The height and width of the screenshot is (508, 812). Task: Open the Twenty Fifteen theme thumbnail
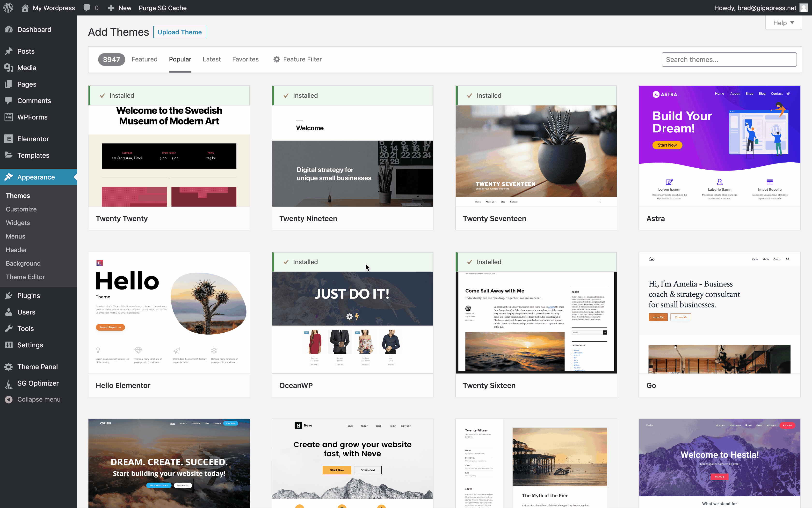536,463
